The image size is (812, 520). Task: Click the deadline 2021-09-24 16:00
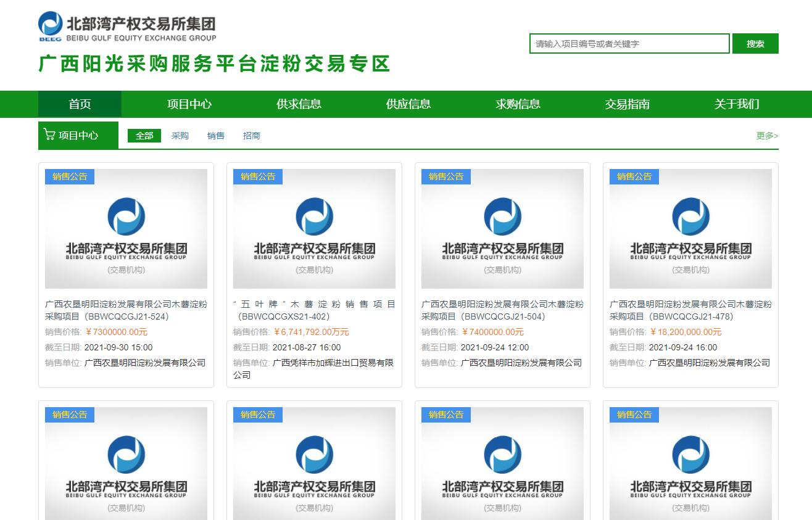pyautogui.click(x=683, y=347)
